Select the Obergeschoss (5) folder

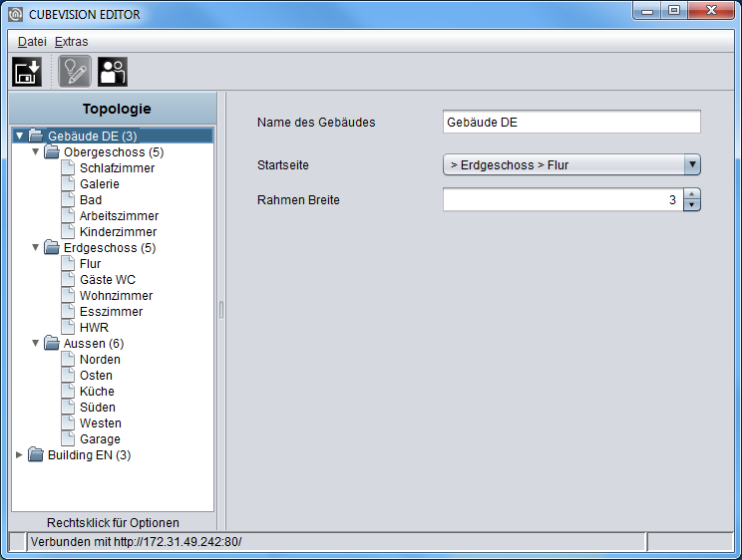114,151
